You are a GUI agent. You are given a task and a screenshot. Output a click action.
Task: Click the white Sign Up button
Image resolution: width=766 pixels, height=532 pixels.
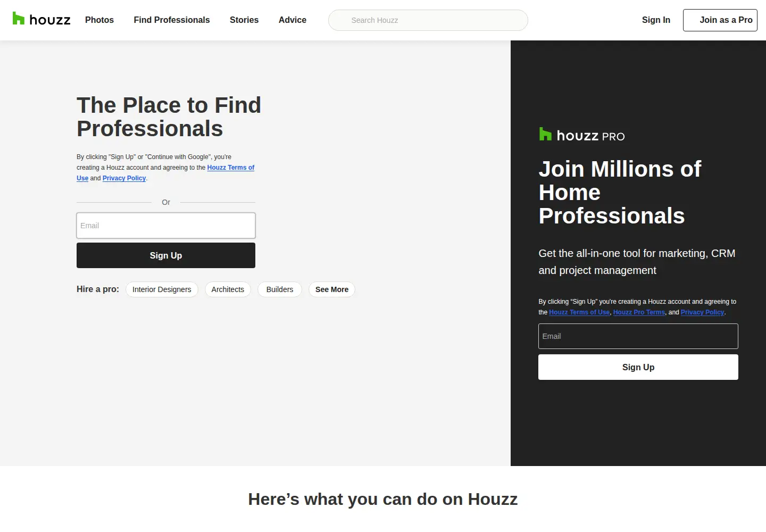coord(638,367)
